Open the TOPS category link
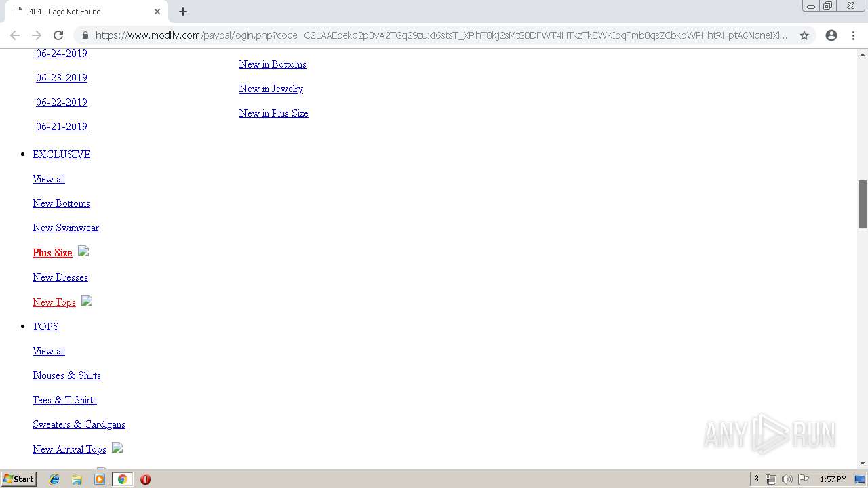This screenshot has height=488, width=868. (45, 327)
